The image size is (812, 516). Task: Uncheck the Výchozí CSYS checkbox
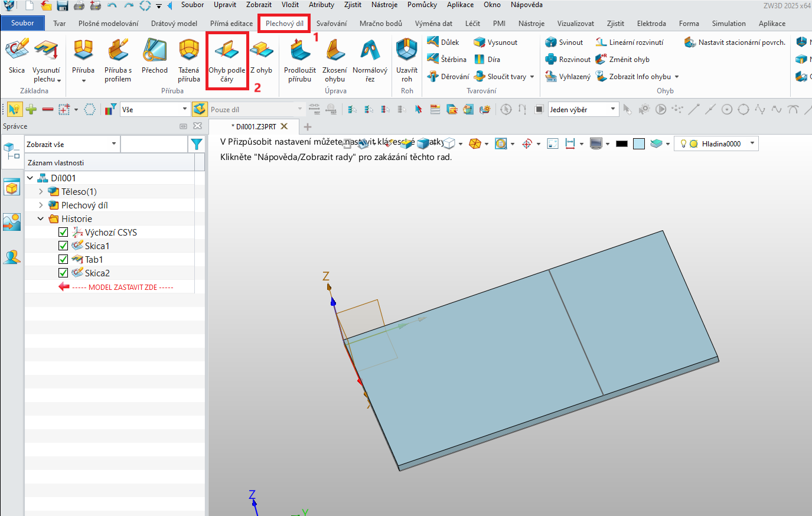coord(63,232)
